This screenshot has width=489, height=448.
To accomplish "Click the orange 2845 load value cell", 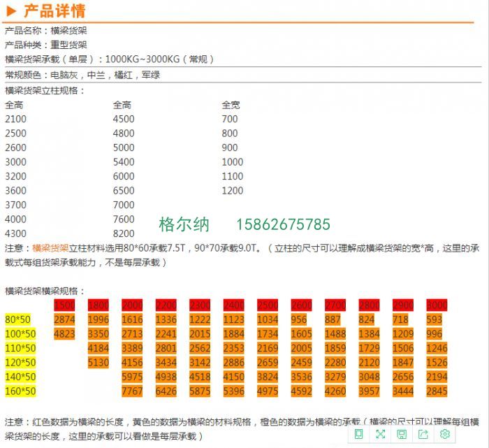I will pos(437,391).
